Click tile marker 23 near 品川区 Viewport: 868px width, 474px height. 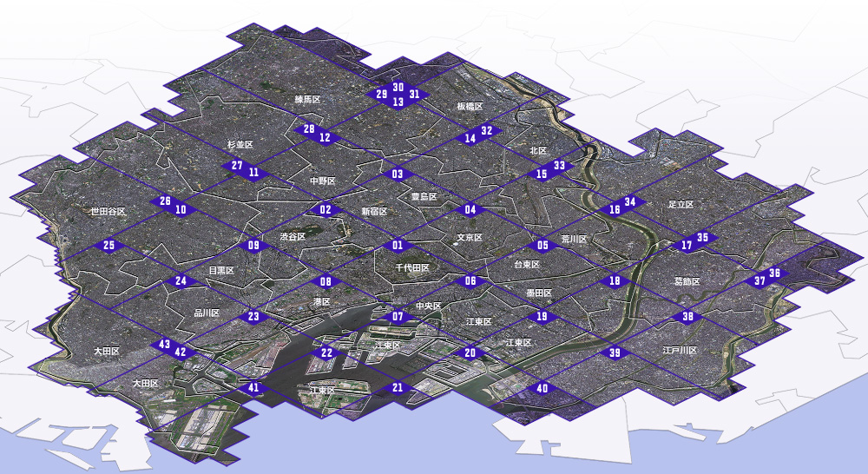click(253, 317)
